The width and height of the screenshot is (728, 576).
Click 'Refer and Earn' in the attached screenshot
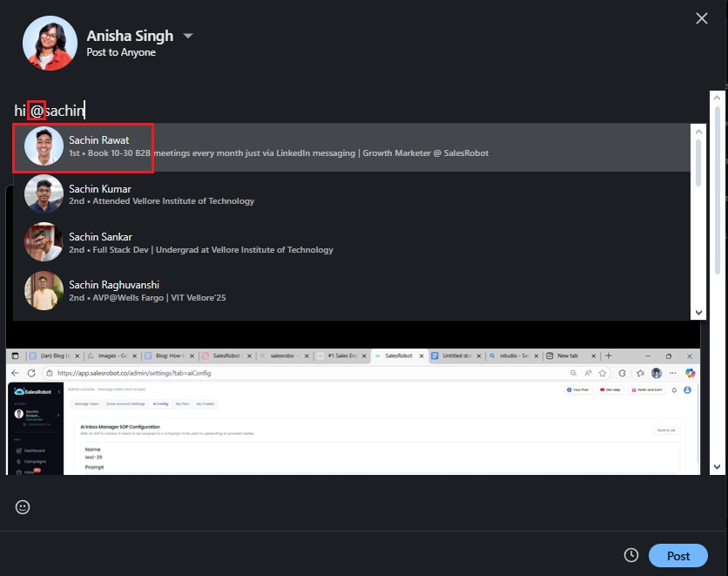point(647,390)
